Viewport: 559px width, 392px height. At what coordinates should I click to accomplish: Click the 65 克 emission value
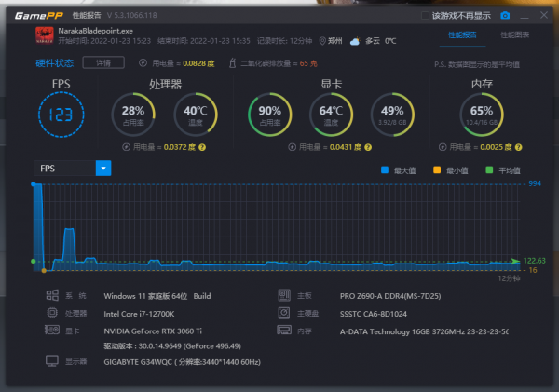(x=308, y=63)
